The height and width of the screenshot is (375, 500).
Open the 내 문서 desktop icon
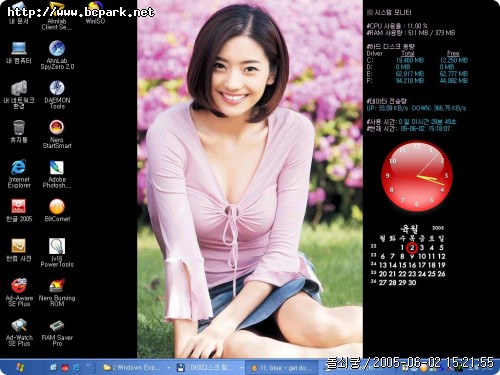[19, 13]
